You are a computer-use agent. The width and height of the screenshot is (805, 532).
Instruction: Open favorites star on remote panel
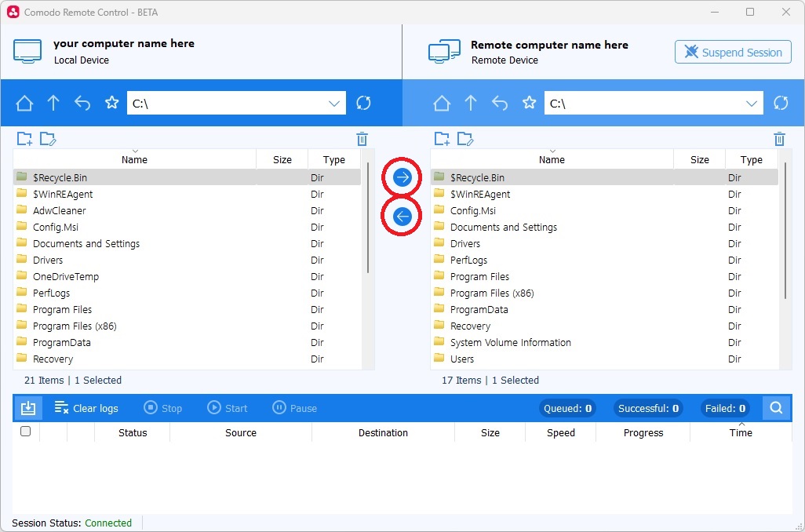click(x=530, y=104)
